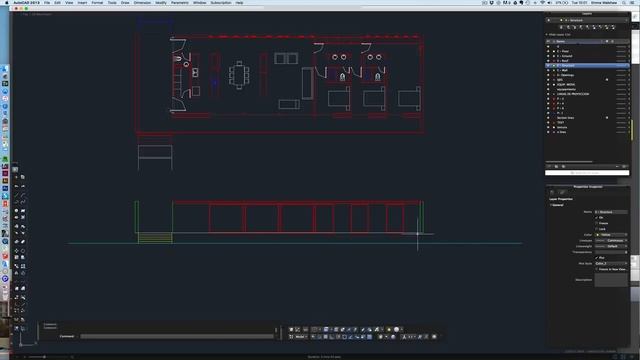Open the File menu
The height and width of the screenshot is (360, 640).
click(x=47, y=2)
